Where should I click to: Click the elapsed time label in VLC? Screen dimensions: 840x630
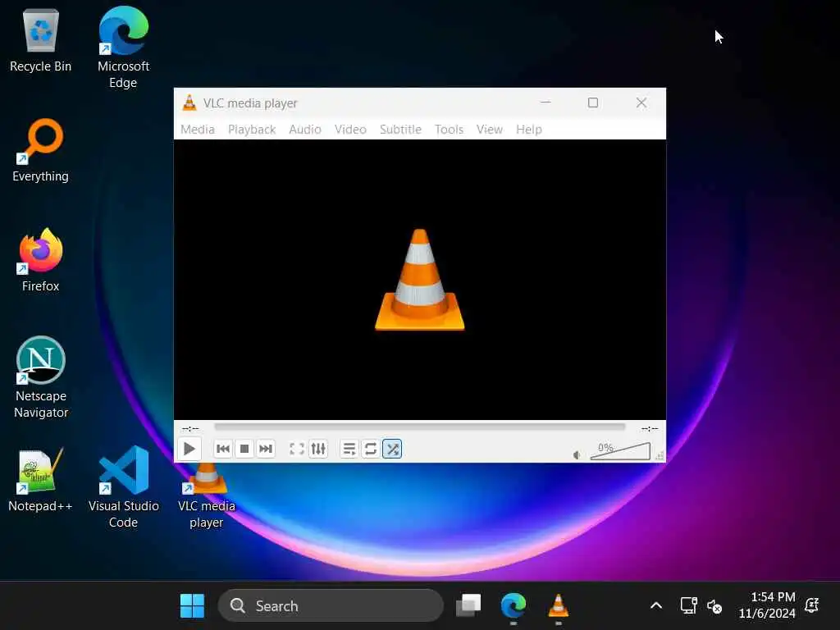(190, 428)
